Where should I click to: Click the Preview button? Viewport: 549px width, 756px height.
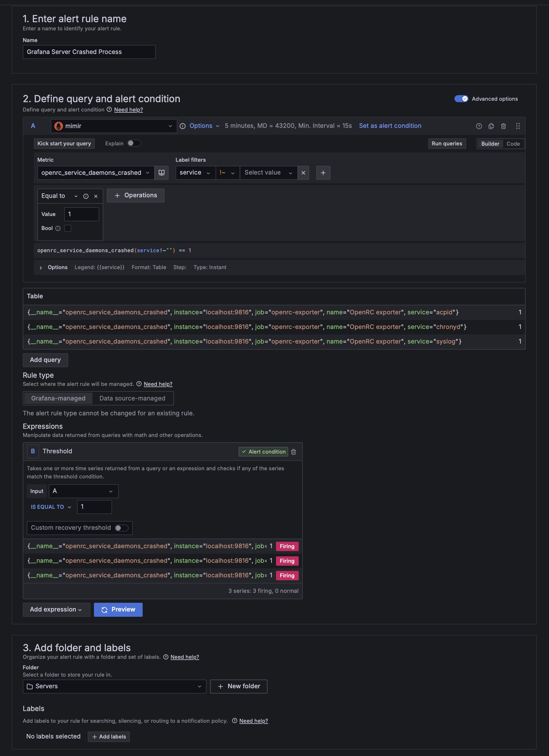(118, 609)
